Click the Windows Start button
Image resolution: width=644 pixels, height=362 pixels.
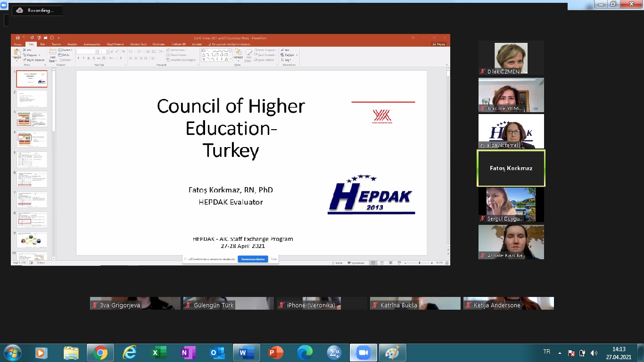point(12,353)
